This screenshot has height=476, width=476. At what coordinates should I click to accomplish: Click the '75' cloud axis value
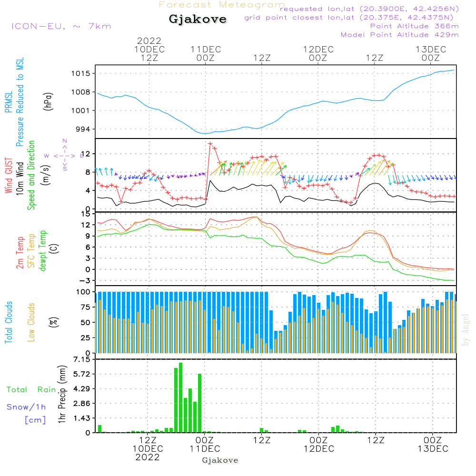[x=86, y=307]
